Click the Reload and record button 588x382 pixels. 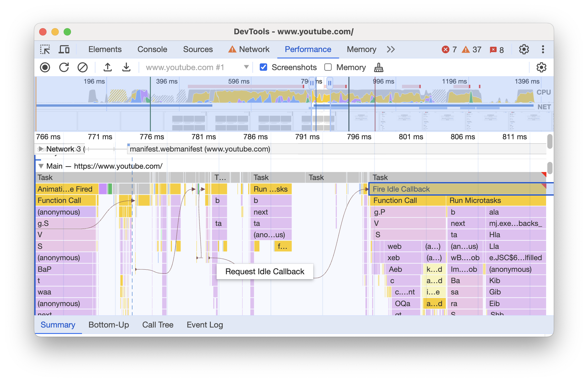point(63,67)
